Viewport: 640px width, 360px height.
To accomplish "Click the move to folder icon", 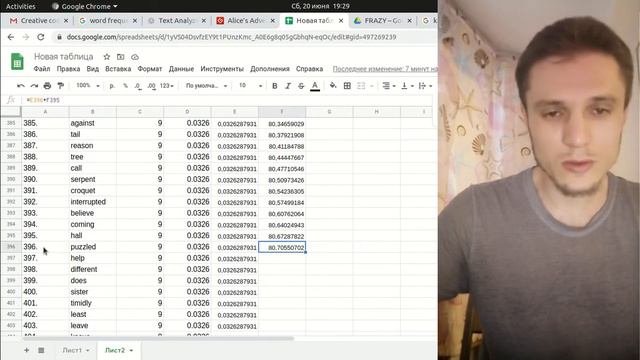I will [x=120, y=57].
